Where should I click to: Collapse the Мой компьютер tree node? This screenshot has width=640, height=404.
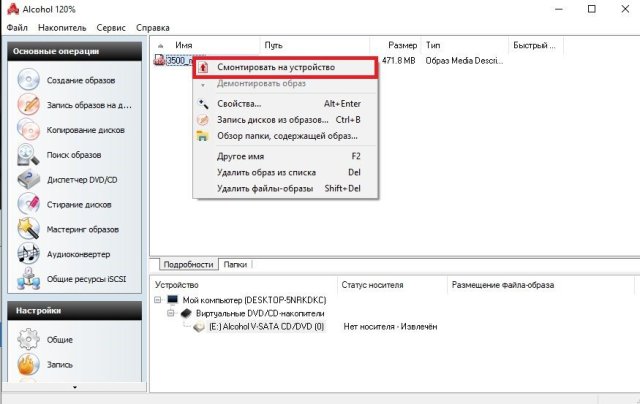coord(158,300)
